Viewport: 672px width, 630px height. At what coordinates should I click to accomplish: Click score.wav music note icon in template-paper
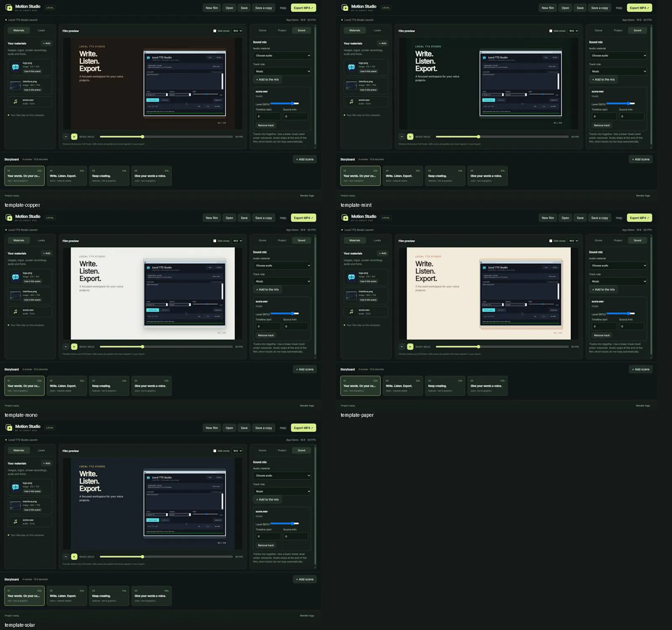[352, 312]
